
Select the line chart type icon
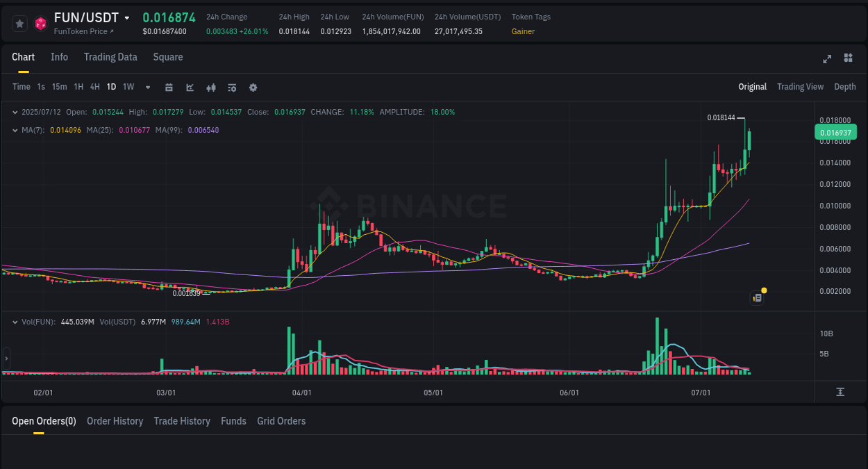coord(190,87)
